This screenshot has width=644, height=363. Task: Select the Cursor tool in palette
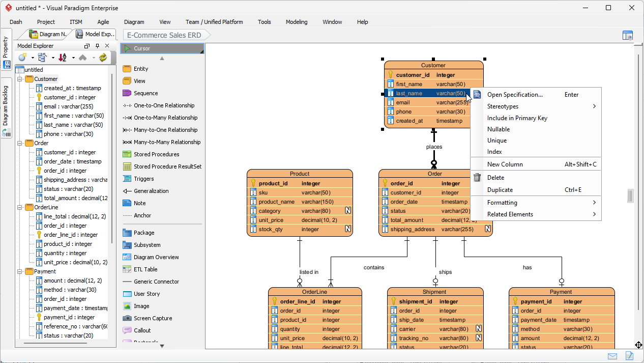point(162,48)
